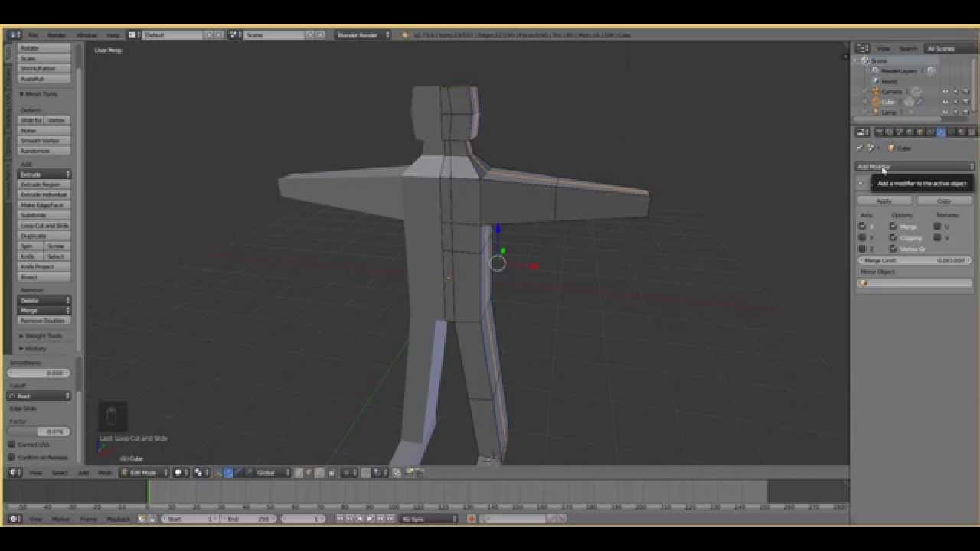The height and width of the screenshot is (551, 980).
Task: Select the World item in outliner
Action: click(888, 81)
